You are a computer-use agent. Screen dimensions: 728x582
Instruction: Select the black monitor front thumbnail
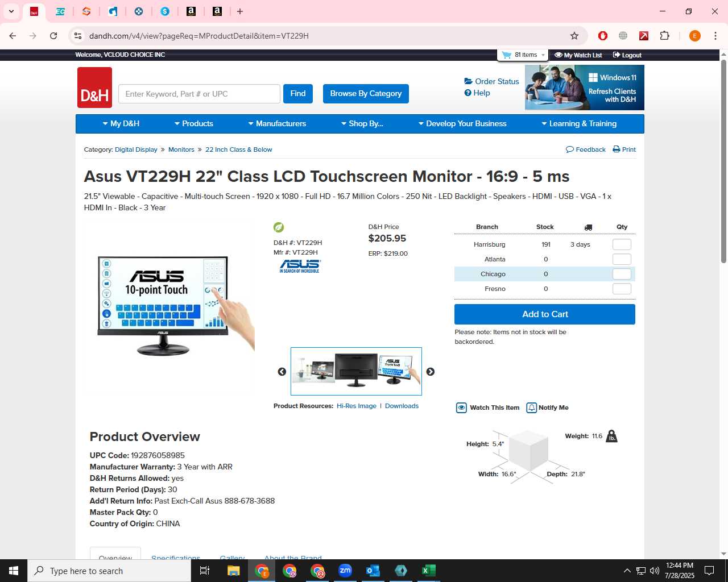356,370
